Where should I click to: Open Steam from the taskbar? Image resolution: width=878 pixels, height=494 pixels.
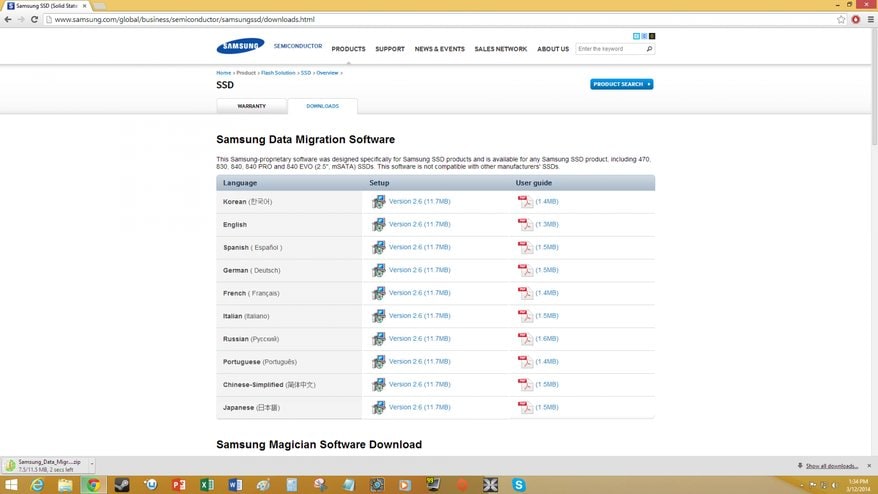122,484
